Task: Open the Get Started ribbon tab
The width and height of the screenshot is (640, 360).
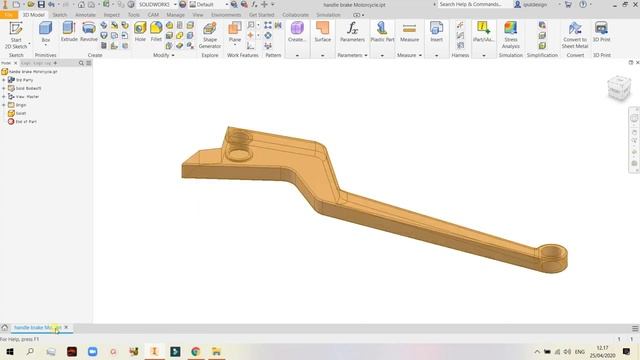Action: click(262, 15)
